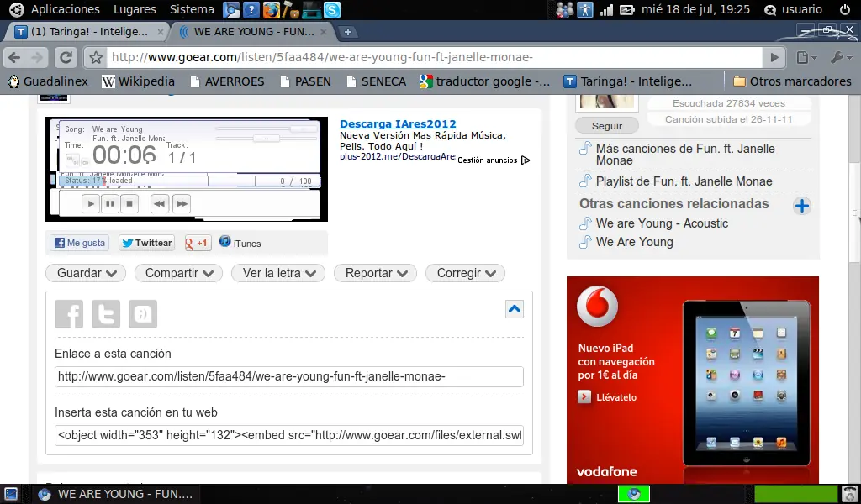
Task: Pause the song in the goear player
Action: click(110, 203)
